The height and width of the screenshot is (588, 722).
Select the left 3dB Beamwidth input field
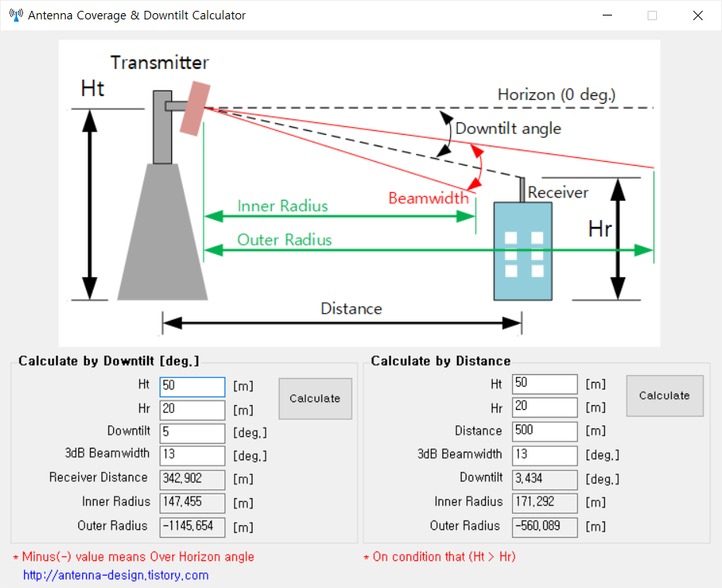(x=192, y=456)
